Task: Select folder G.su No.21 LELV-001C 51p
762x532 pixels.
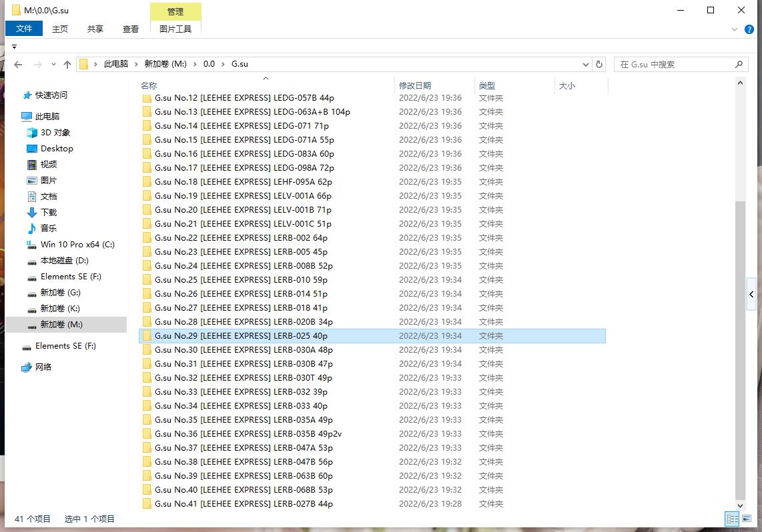Action: (x=372, y=224)
